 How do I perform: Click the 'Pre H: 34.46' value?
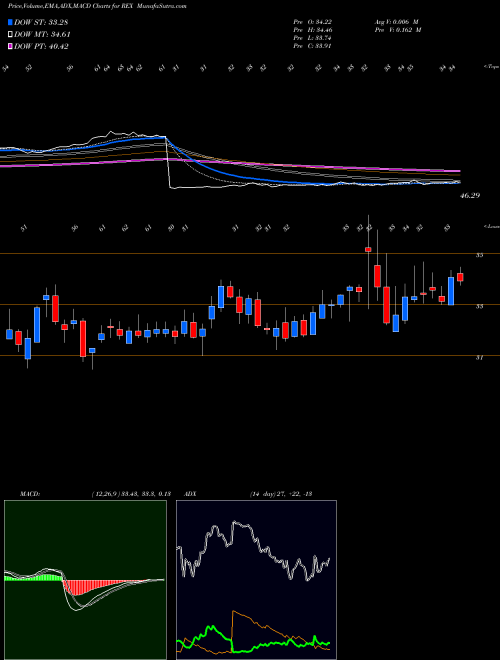coord(313,30)
